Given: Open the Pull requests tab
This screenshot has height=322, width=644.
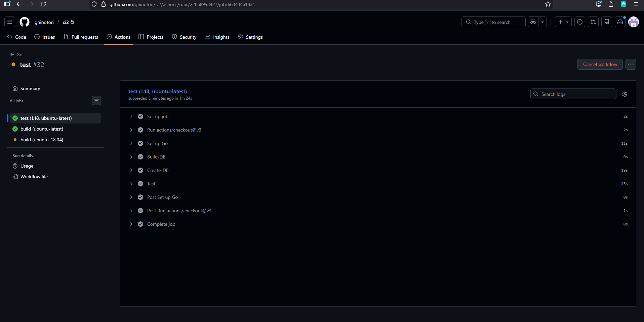Looking at the screenshot, I should [x=81, y=37].
